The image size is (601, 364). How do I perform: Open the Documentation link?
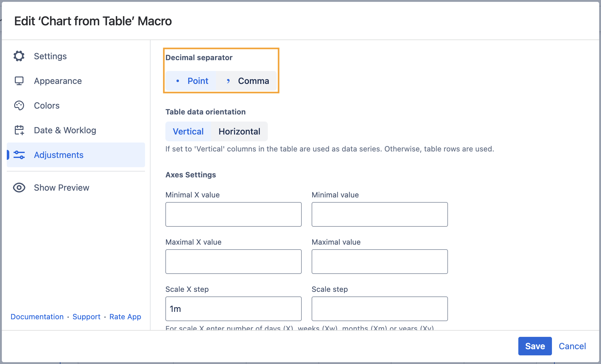pyautogui.click(x=37, y=317)
